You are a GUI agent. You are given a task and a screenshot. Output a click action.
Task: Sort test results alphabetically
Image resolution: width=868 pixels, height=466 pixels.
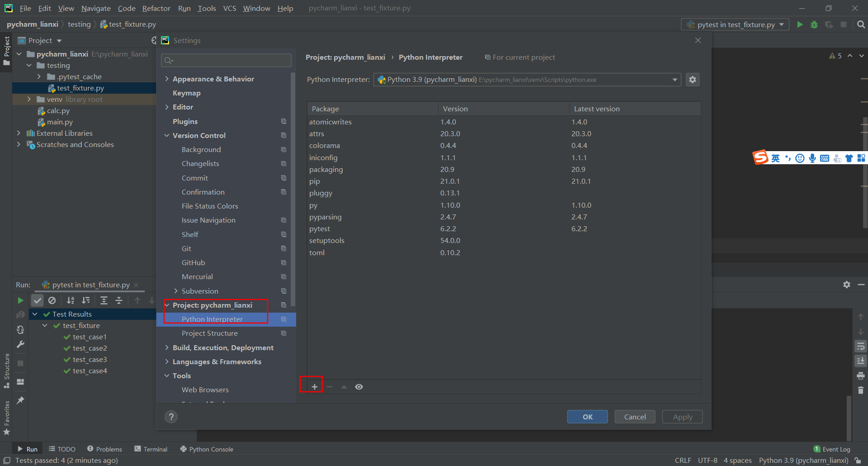[71, 300]
